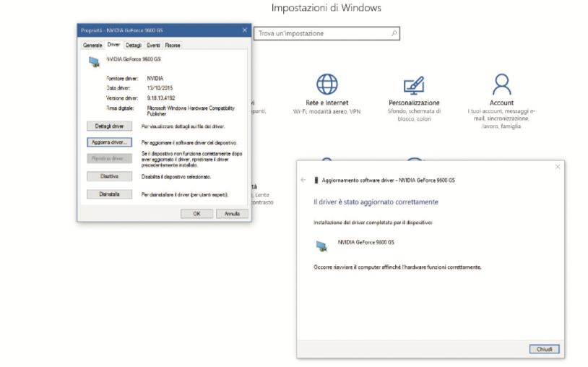The width and height of the screenshot is (588, 367).
Task: Open Rete e Internet globe icon
Action: pos(327,84)
